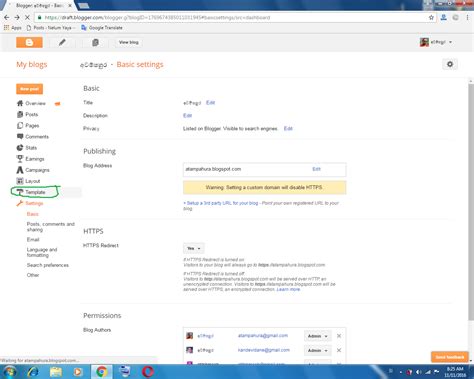
Task: Open the posts list document icon
Action: coord(95,42)
